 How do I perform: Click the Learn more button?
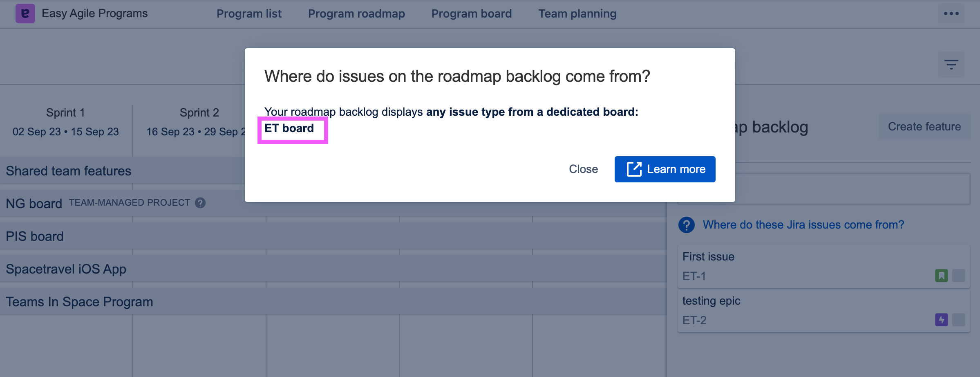pos(665,169)
